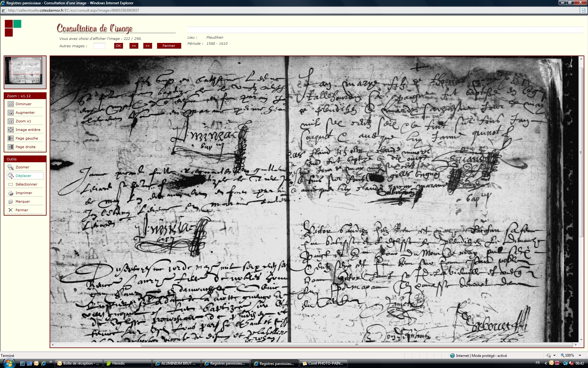Open the browser zoom 100% dropdown arrow

pyautogui.click(x=580, y=355)
